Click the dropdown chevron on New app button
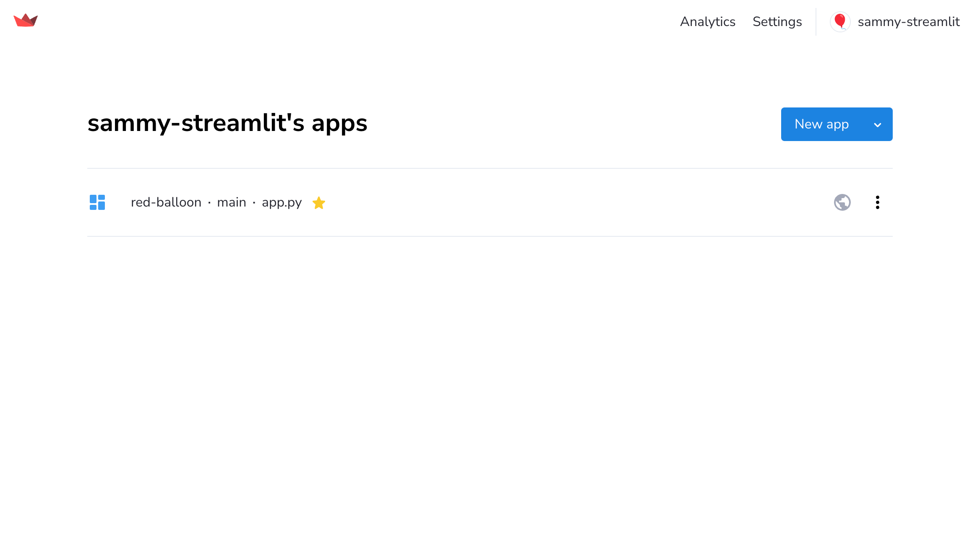This screenshot has width=980, height=539. (x=878, y=124)
